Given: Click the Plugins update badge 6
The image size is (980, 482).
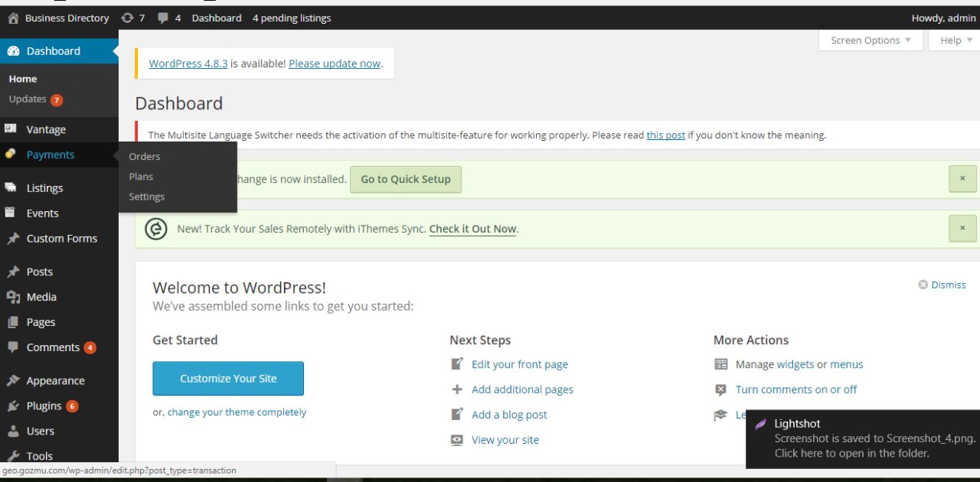Looking at the screenshot, I should click(72, 406).
